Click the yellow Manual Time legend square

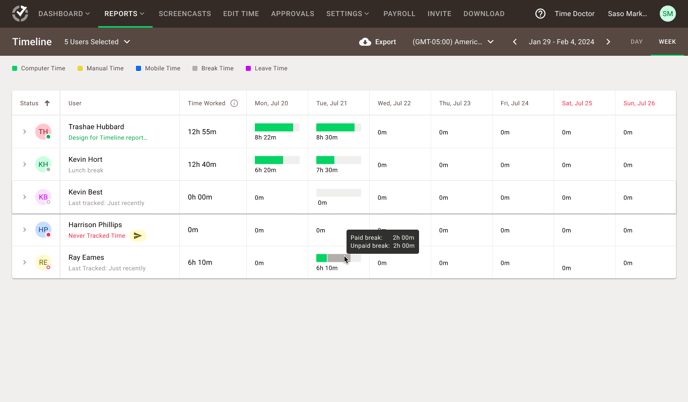pyautogui.click(x=80, y=68)
